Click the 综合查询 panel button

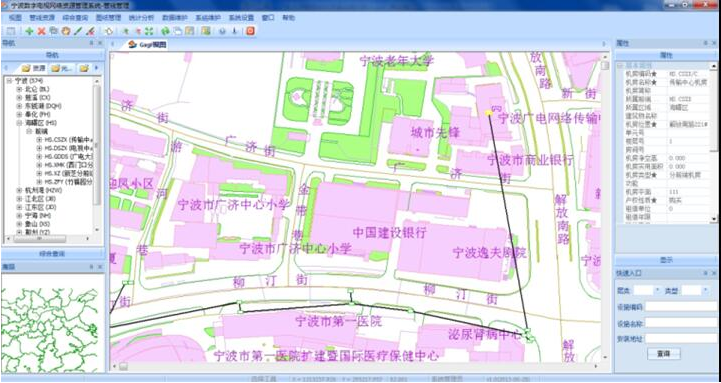(53, 254)
